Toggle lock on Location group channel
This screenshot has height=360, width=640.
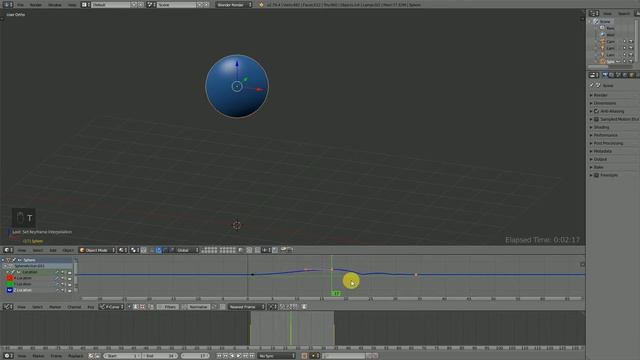(69, 272)
